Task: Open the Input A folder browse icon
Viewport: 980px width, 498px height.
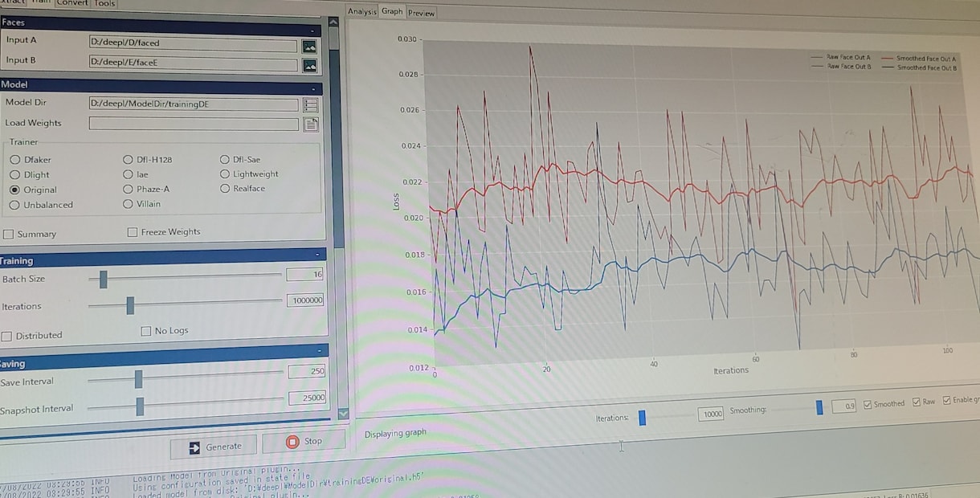Action: [309, 46]
